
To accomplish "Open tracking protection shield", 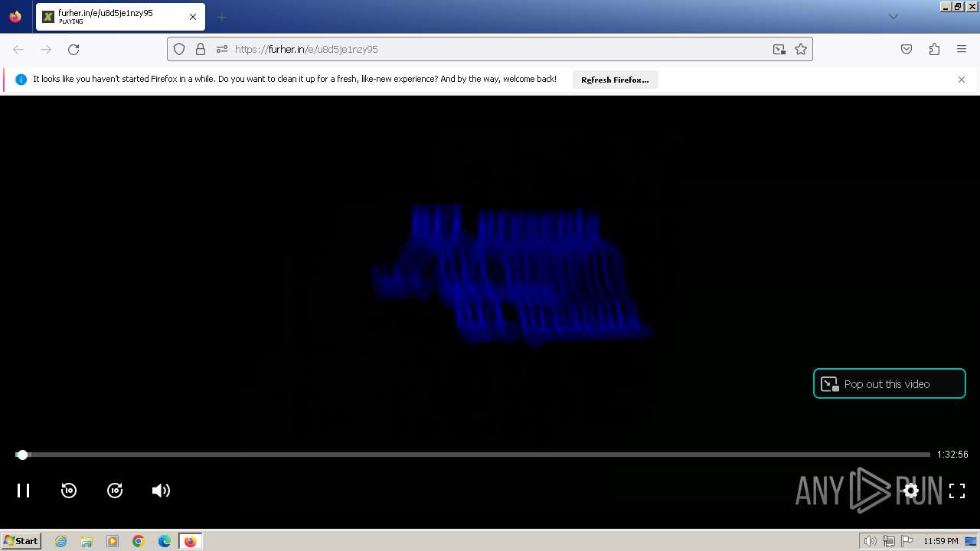I will pos(179,49).
